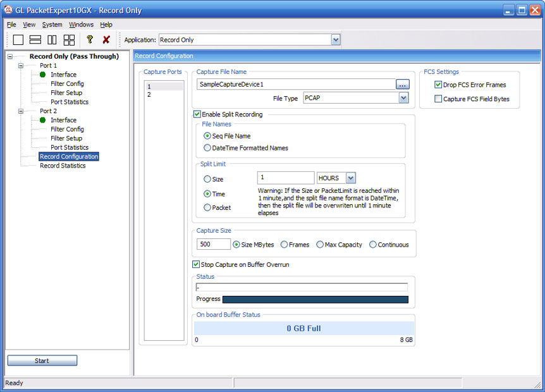
Task: Toggle Enable Split Recording checkbox
Action: point(197,114)
